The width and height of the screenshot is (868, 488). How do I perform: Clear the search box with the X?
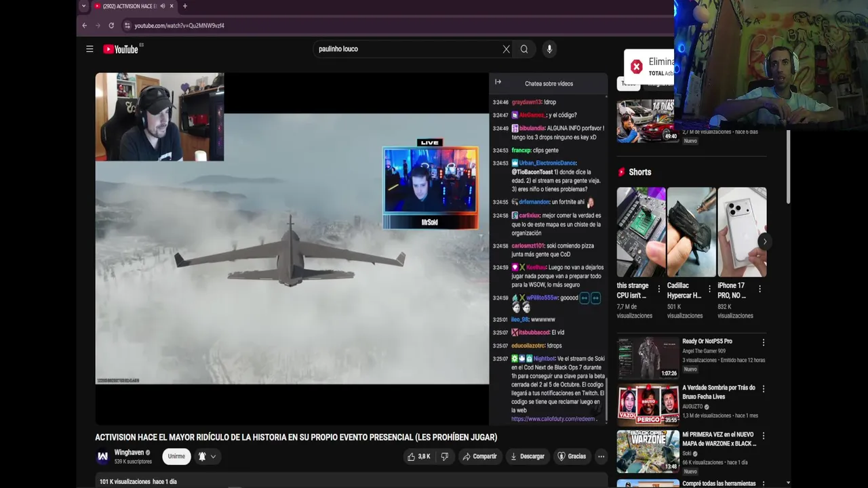click(x=506, y=49)
